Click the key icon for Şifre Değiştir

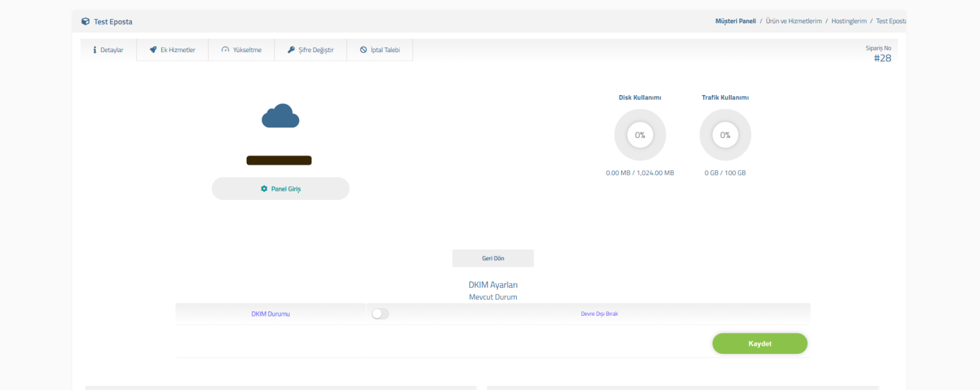tap(291, 50)
